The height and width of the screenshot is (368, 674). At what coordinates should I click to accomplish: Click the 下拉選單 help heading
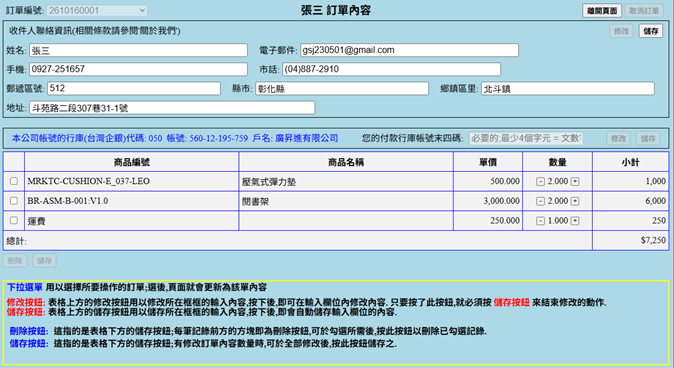pos(25,287)
